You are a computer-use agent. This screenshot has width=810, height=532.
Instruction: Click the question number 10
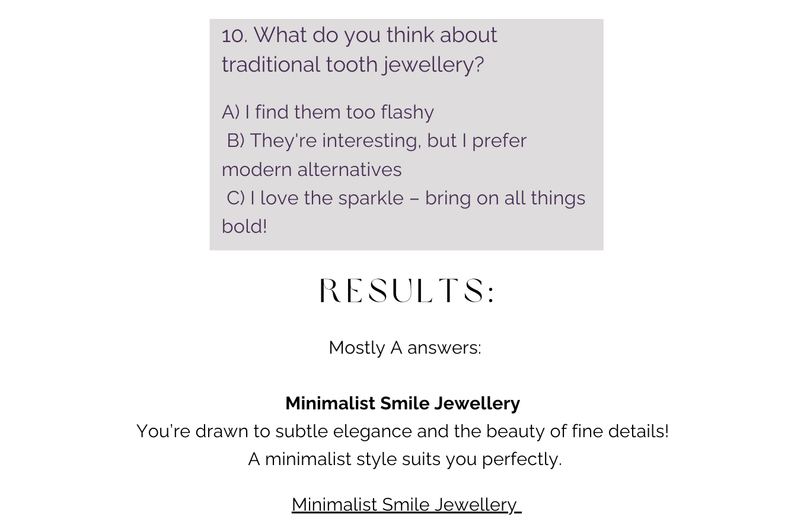tap(234, 36)
